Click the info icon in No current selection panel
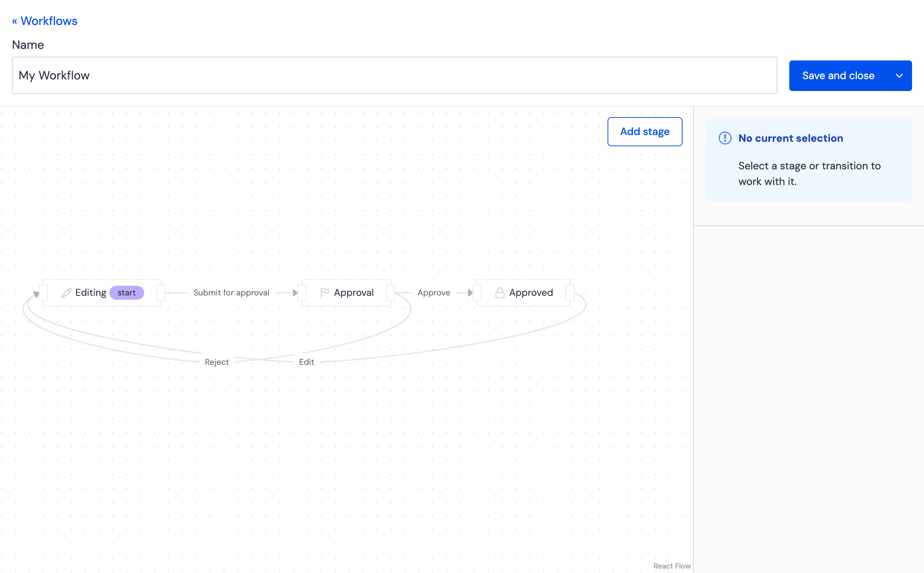The image size is (924, 573). [x=725, y=138]
